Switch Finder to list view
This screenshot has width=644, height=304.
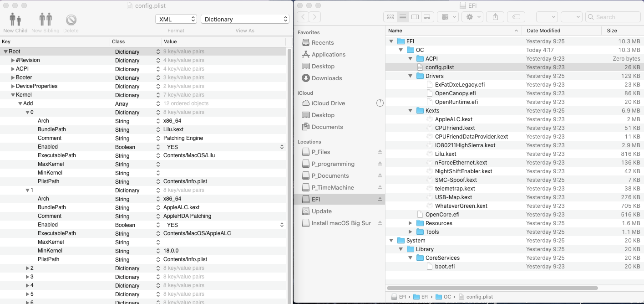pyautogui.click(x=402, y=17)
